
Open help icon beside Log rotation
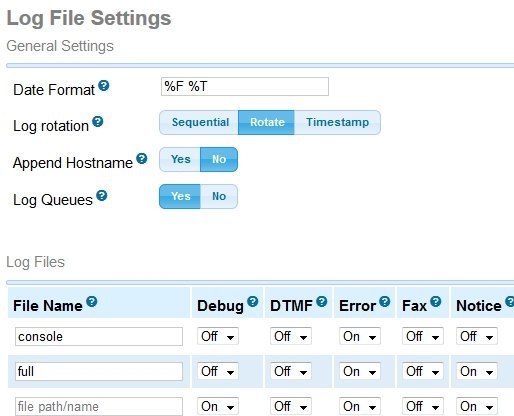pyautogui.click(x=98, y=122)
